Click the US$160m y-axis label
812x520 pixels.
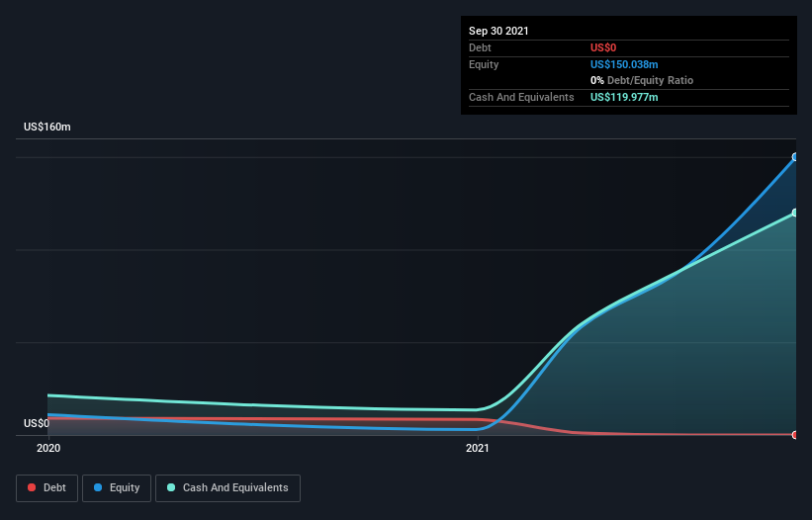(47, 127)
